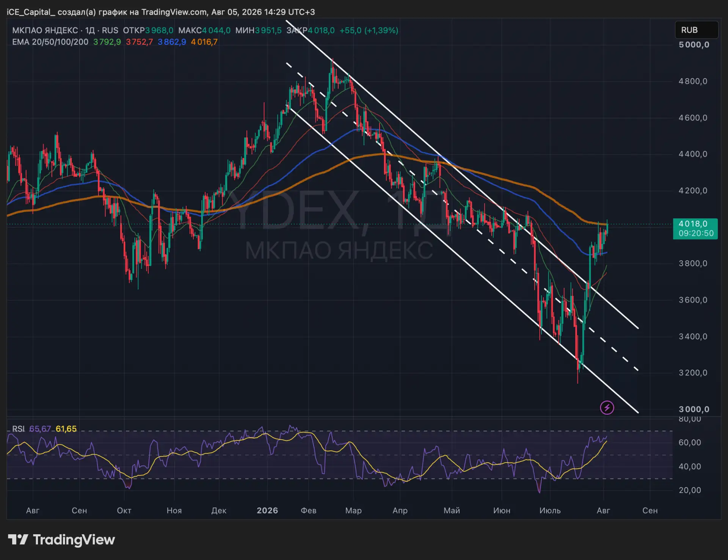Click the 60,00 RSI scale label
728x560 pixels.
[690, 442]
